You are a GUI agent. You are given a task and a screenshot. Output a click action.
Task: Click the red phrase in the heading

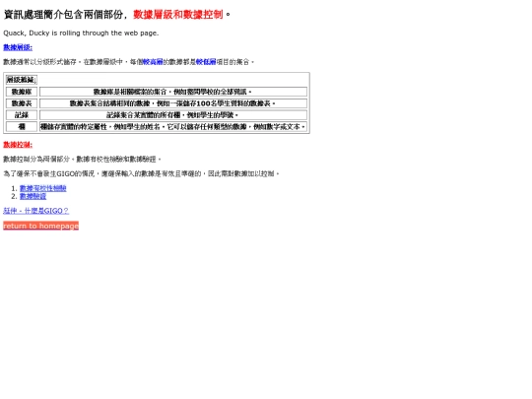coord(178,15)
